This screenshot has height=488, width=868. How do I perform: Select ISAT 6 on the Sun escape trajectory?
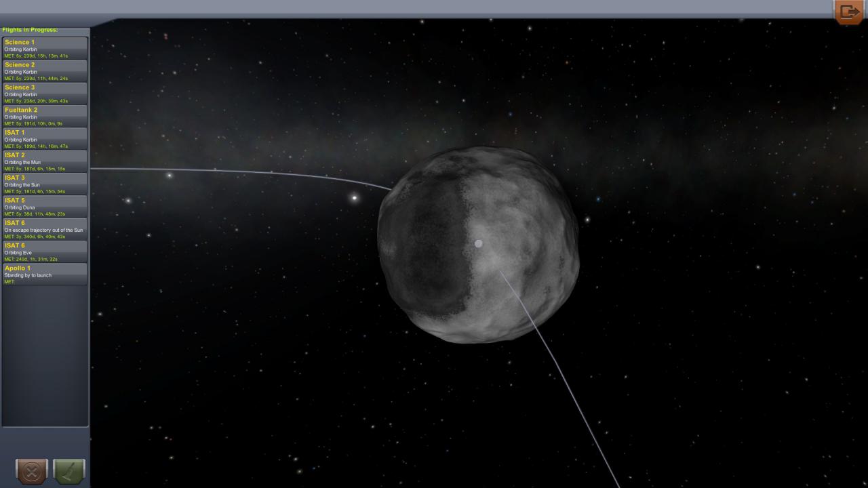click(45, 229)
